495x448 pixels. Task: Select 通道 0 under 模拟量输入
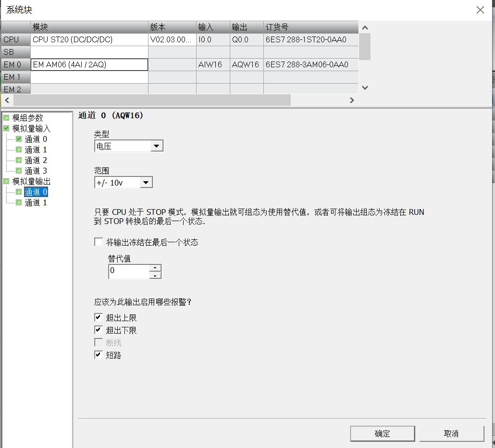click(x=36, y=139)
